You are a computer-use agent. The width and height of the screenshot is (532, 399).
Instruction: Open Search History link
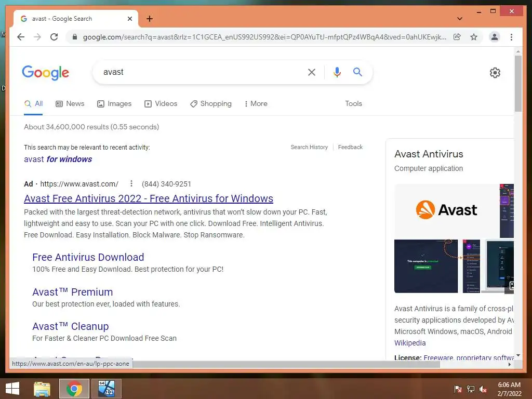pos(309,147)
